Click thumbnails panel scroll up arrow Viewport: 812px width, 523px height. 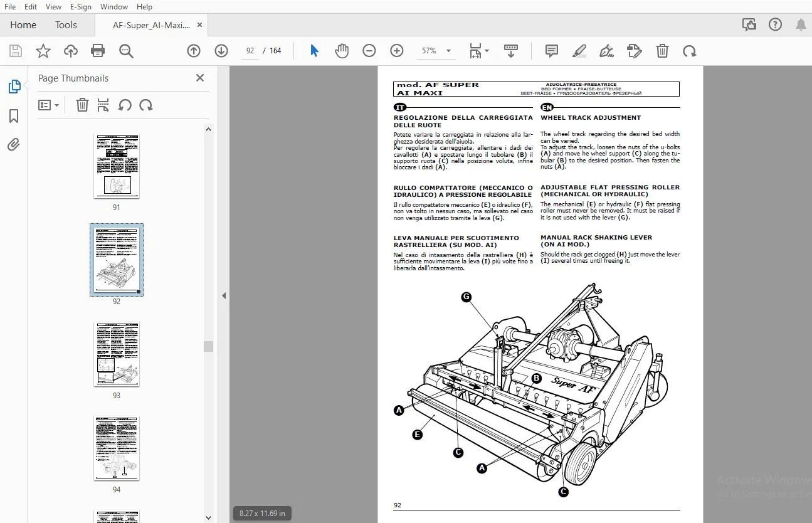pyautogui.click(x=209, y=129)
